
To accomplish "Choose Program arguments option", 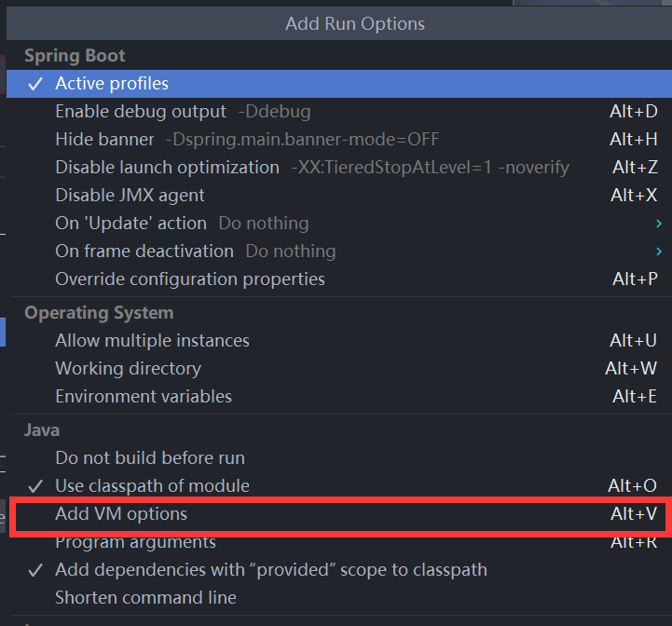I will 339,542.
